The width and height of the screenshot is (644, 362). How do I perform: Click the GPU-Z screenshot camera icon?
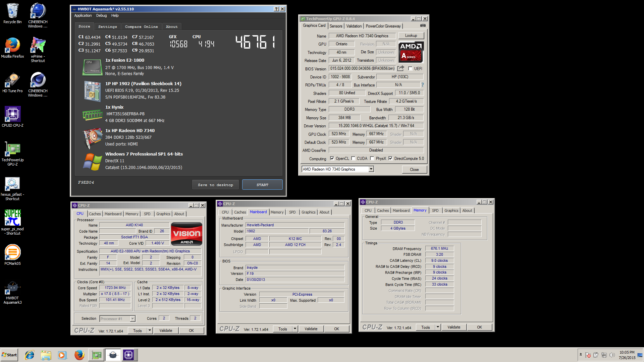click(x=423, y=25)
